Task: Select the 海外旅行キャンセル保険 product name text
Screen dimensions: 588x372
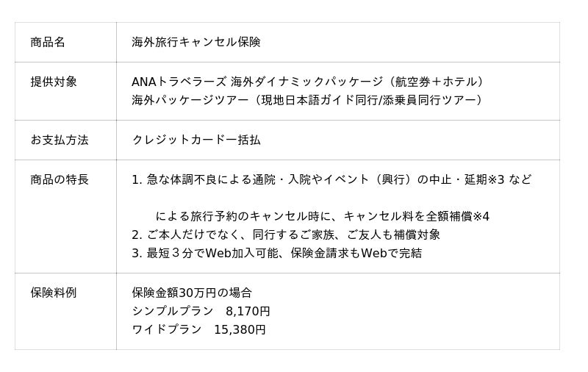Action: (x=196, y=42)
